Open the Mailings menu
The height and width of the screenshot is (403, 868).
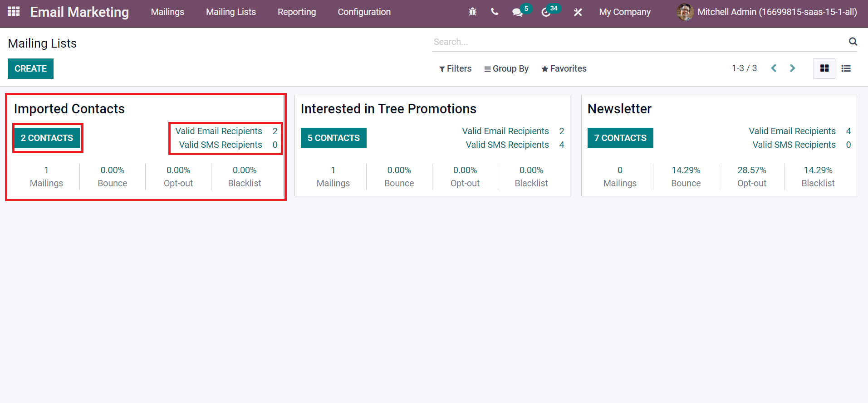pyautogui.click(x=167, y=12)
